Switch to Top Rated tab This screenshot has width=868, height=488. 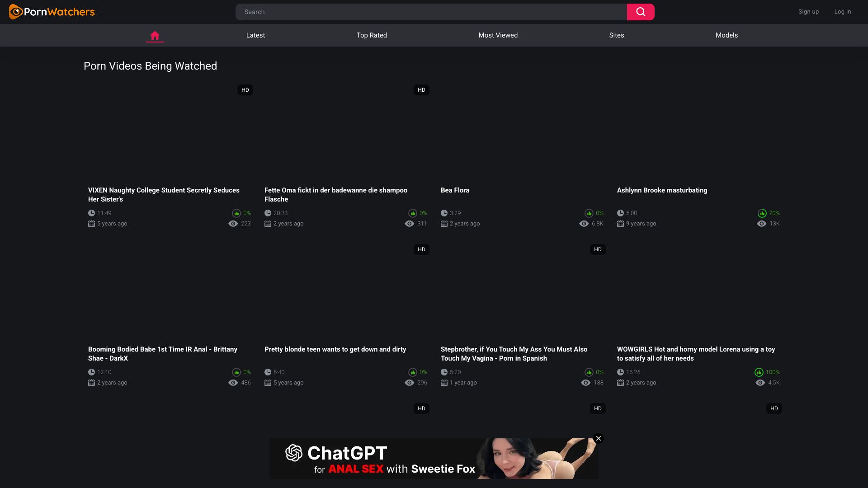372,35
